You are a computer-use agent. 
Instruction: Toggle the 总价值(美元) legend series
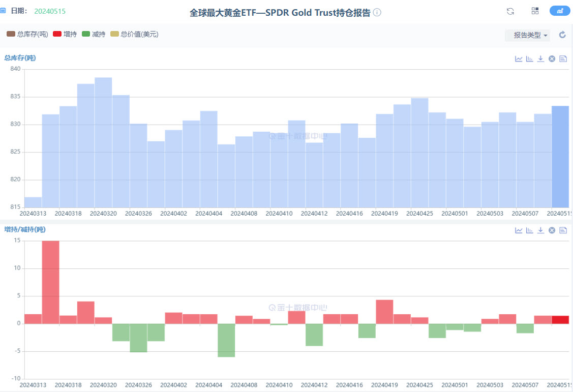pos(134,34)
